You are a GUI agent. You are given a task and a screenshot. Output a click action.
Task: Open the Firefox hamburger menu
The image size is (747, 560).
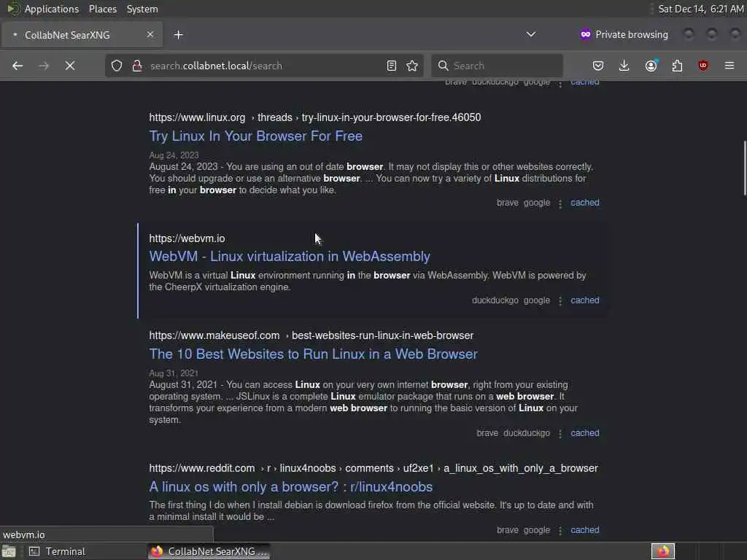coord(729,66)
